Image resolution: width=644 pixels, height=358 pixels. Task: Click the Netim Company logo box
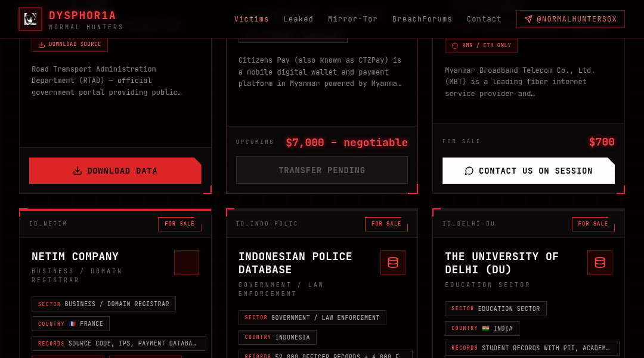point(187,262)
